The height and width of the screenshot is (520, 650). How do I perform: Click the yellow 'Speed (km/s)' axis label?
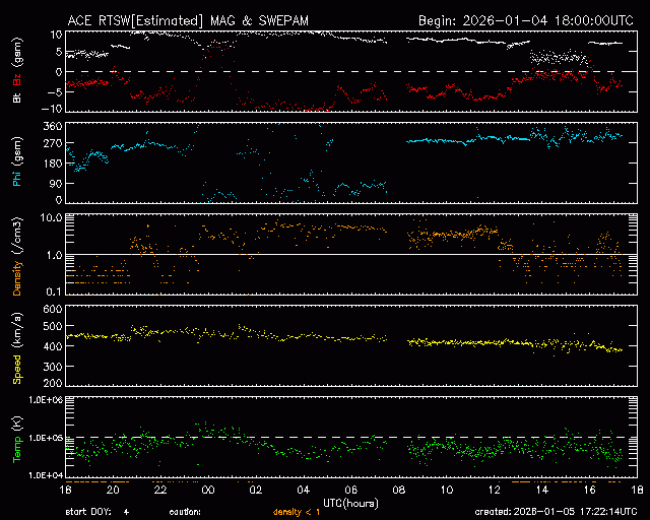(x=17, y=348)
